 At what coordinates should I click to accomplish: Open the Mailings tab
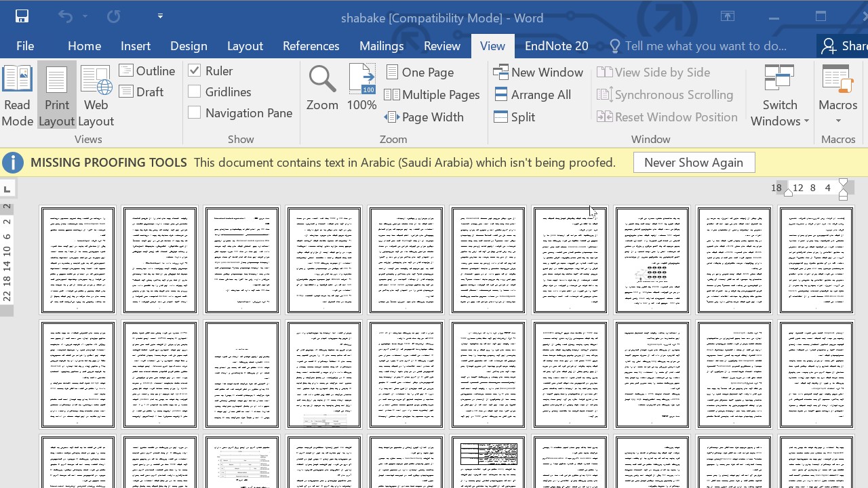coord(381,46)
